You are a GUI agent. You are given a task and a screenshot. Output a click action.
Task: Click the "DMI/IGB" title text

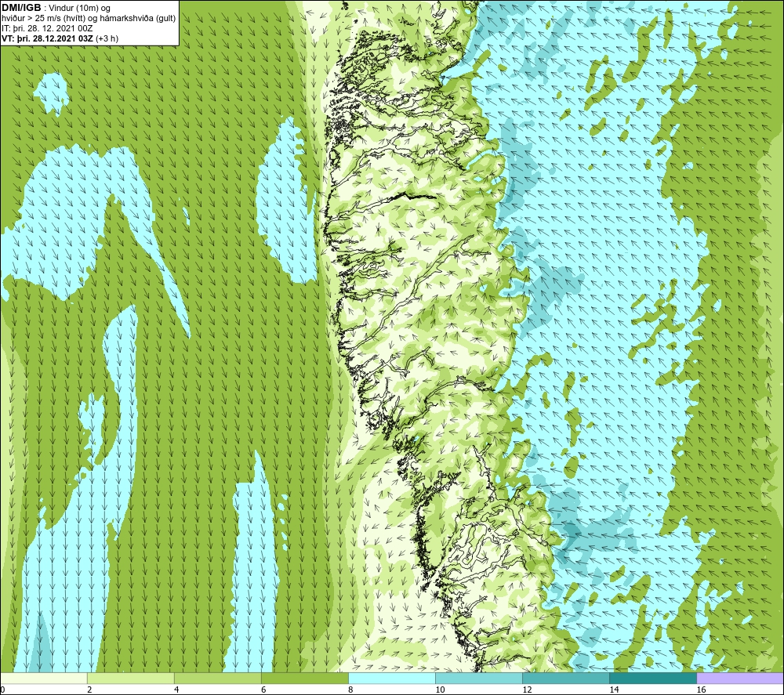[x=21, y=8]
